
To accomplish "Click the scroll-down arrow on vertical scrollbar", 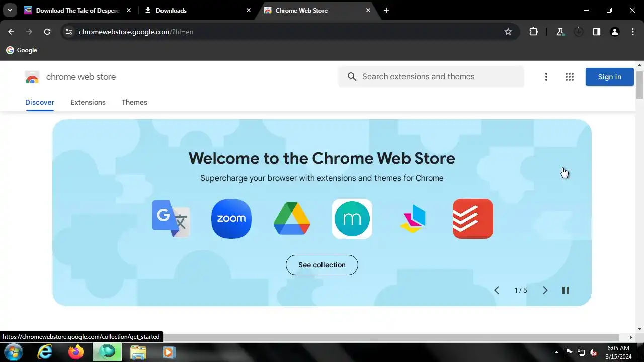I will point(639,329).
